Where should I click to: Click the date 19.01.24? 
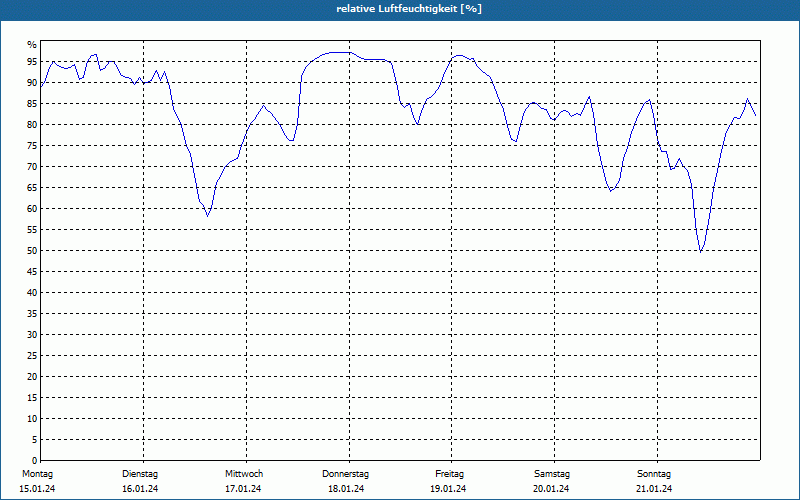click(448, 489)
